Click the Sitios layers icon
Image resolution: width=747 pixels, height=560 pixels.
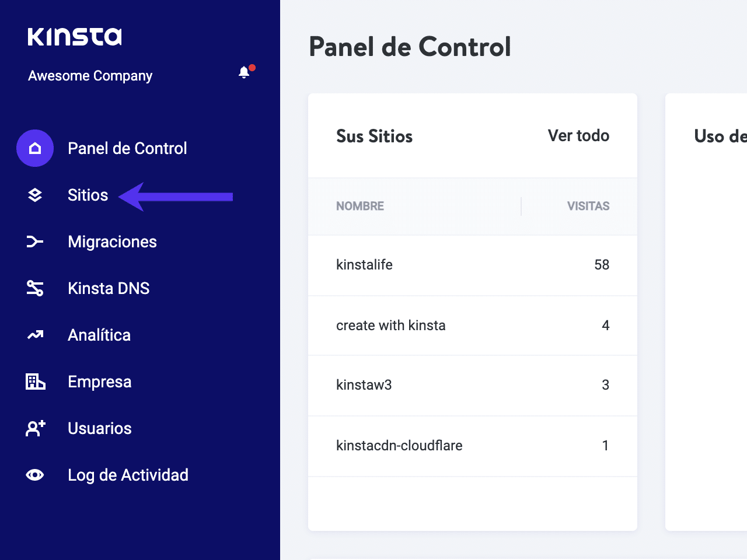tap(35, 195)
